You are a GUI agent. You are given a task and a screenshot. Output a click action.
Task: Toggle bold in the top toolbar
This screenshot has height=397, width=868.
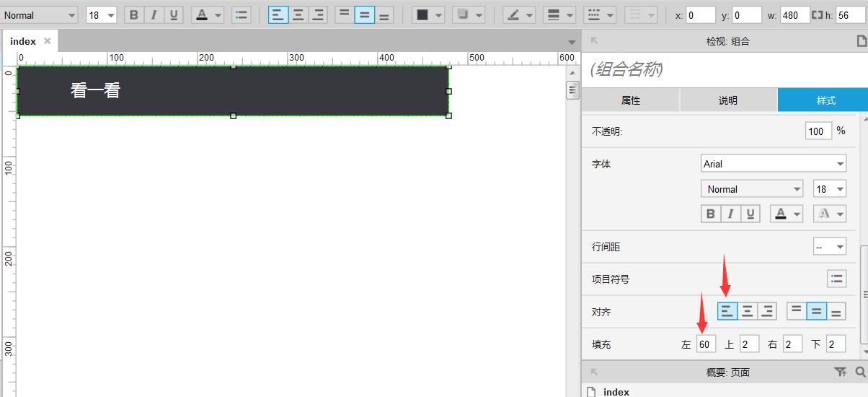(x=134, y=15)
